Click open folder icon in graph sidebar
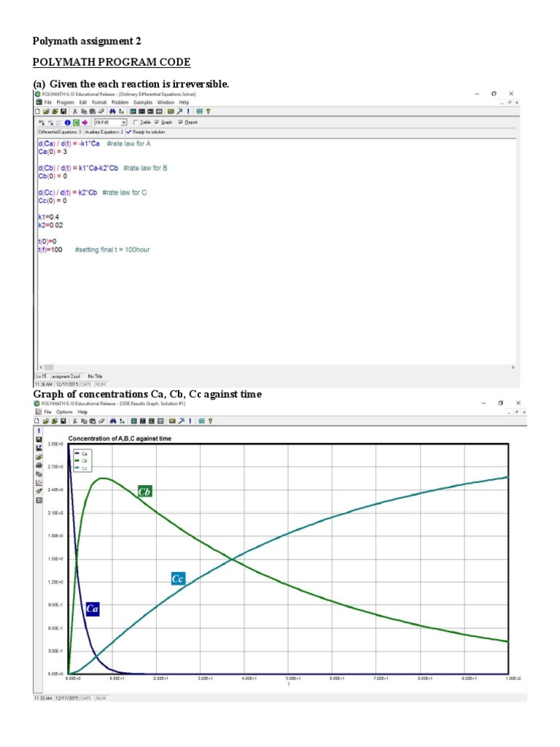The image size is (560, 747). coord(39,457)
